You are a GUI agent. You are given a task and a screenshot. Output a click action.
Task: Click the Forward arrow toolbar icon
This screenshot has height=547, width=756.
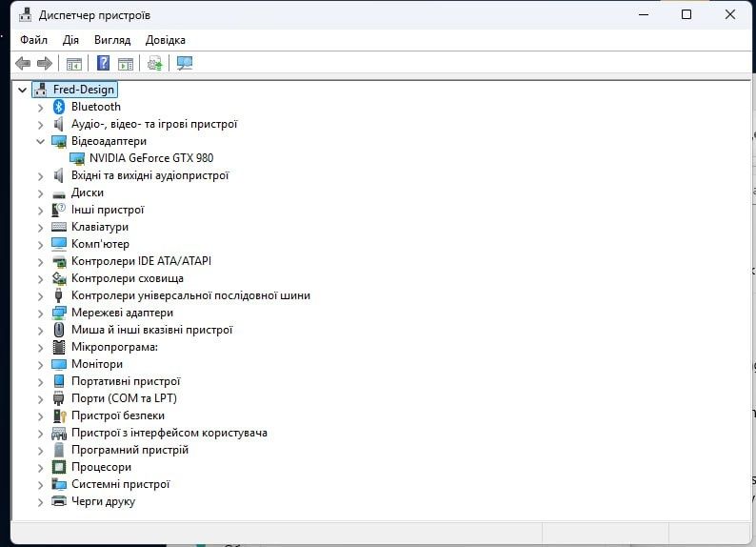45,63
